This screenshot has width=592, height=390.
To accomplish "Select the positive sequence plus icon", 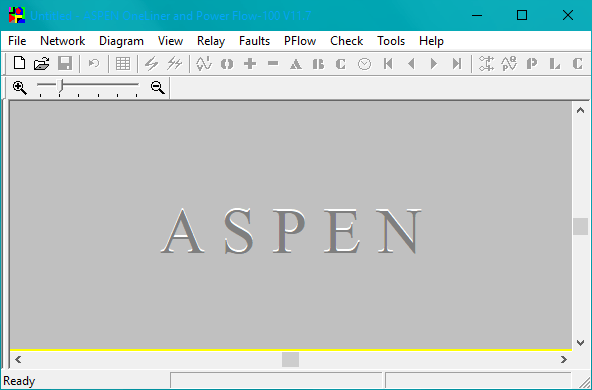I will [250, 64].
